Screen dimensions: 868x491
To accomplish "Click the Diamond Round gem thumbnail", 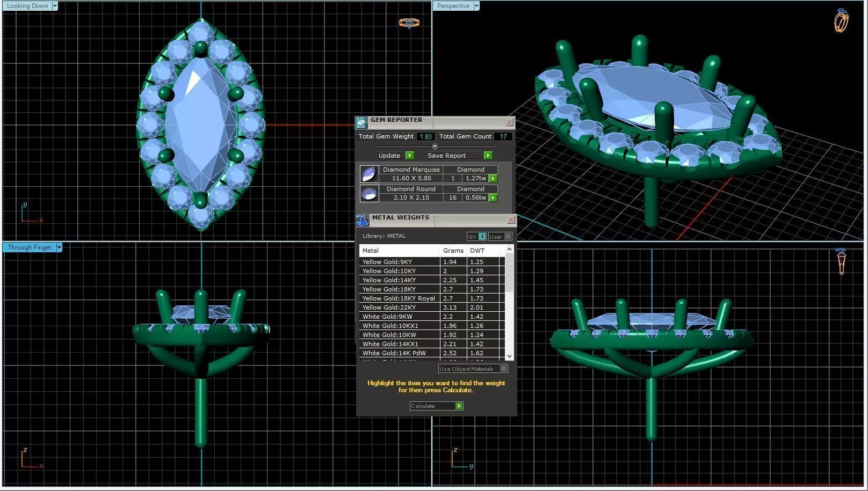I will pyautogui.click(x=369, y=193).
